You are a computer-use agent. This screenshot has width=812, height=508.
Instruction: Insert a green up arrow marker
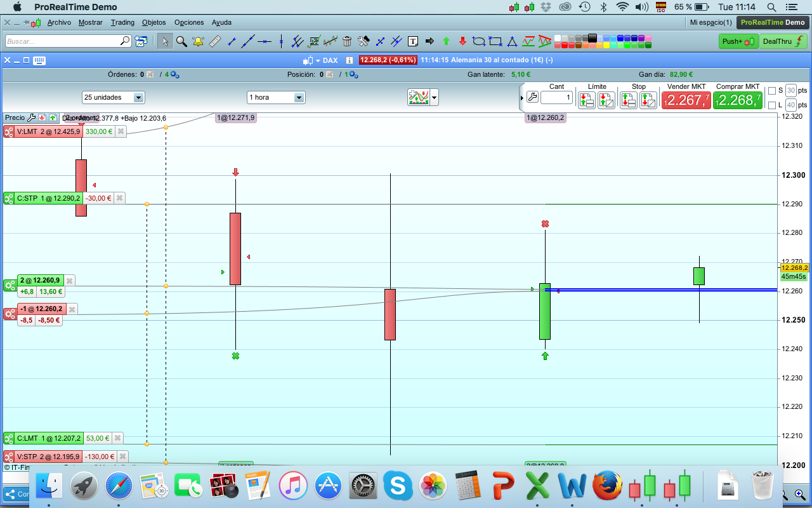click(x=446, y=41)
